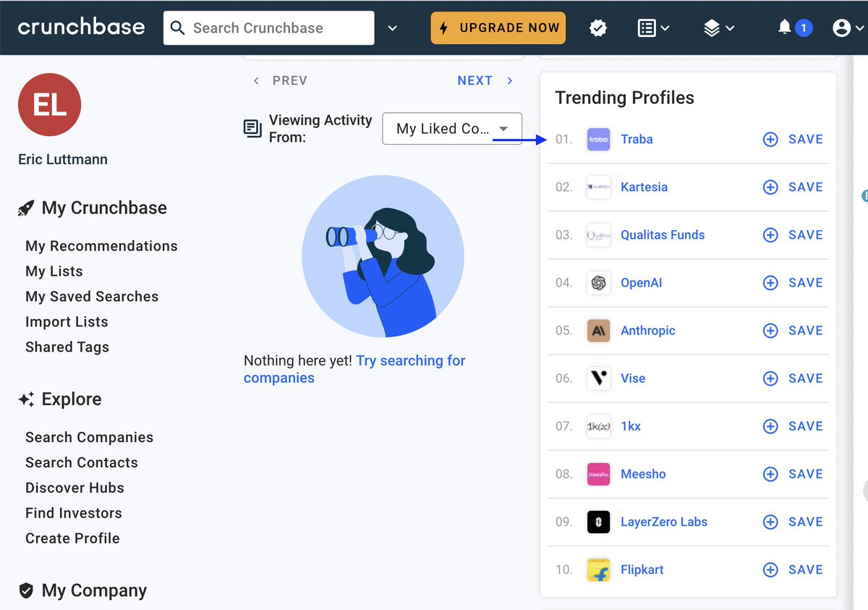Image resolution: width=868 pixels, height=610 pixels.
Task: Open the Anthropic profile
Action: click(648, 331)
